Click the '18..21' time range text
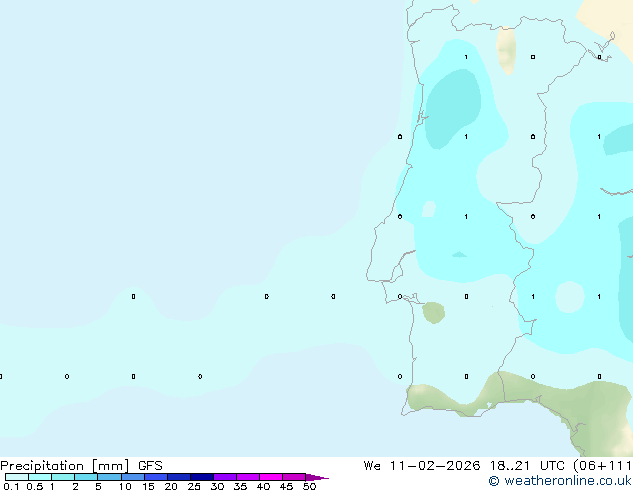The height and width of the screenshot is (490, 634). 509,466
